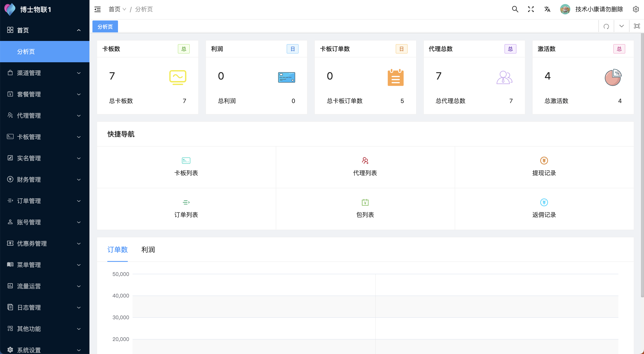Open the 卡板列表 quick link
Screen dimensions: 644x354
pyautogui.click(x=186, y=167)
